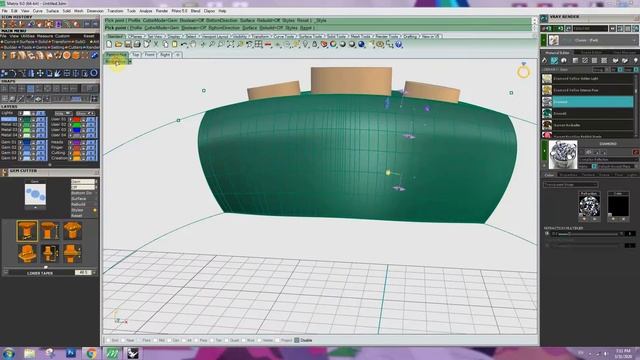The width and height of the screenshot is (640, 360).
Task: Click the flame icon in material editor
Action: click(x=544, y=60)
